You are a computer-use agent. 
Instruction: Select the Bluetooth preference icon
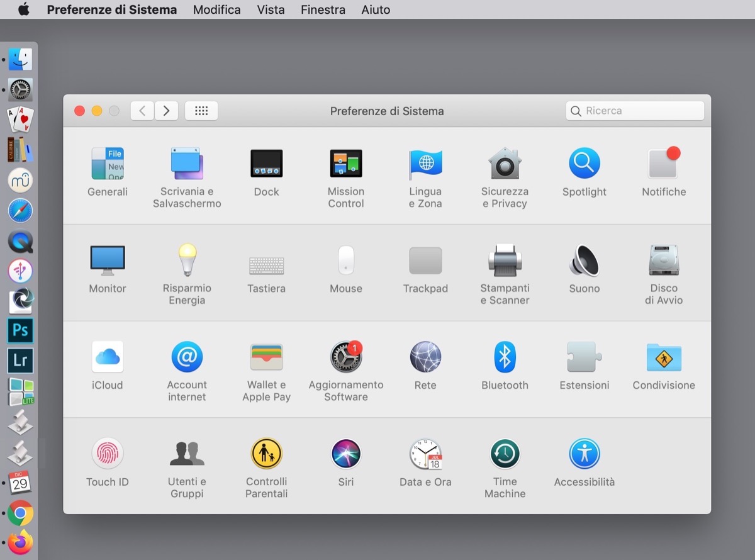[x=505, y=357]
